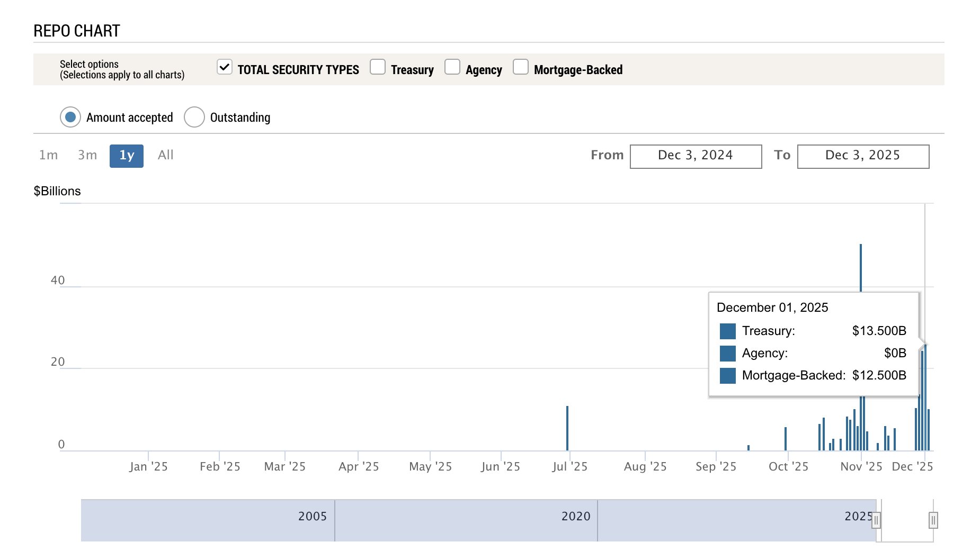Choose the 1m time range
The image size is (980, 560).
coord(48,155)
